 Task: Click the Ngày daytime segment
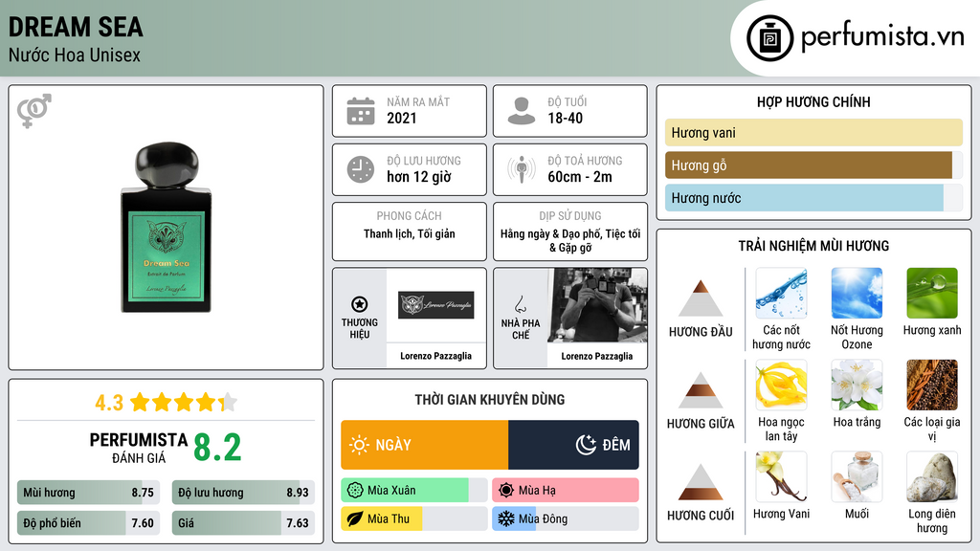tap(424, 445)
